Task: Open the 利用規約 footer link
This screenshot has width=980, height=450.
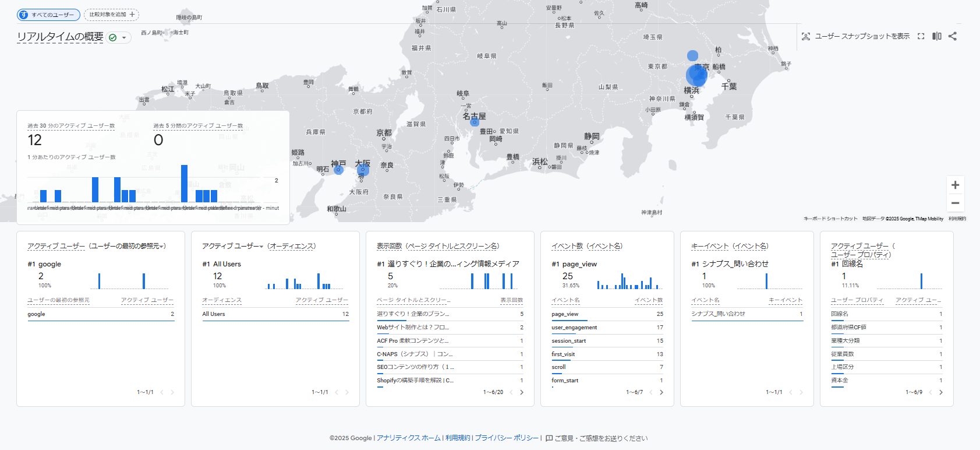Action: tap(458, 438)
